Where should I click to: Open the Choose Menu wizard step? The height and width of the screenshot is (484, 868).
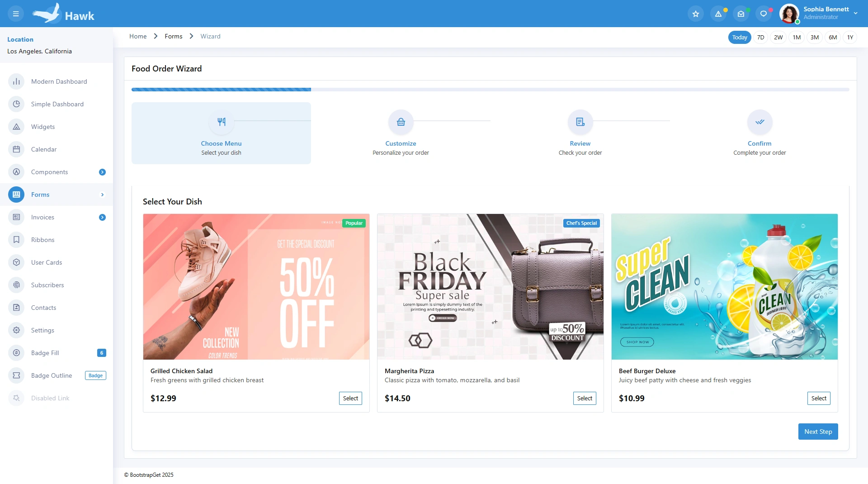coord(221,133)
